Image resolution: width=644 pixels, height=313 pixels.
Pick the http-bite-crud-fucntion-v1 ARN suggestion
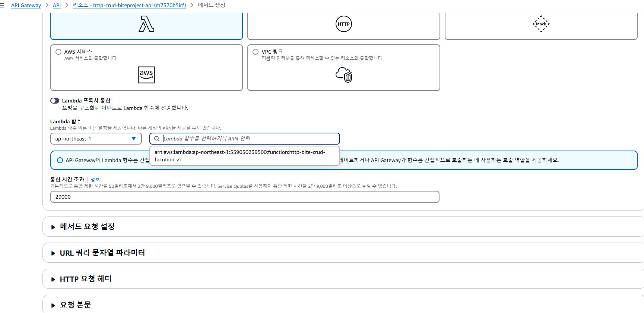244,156
